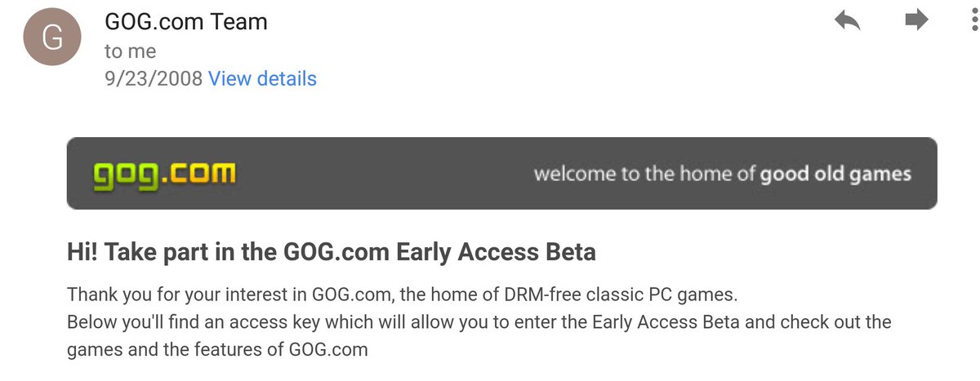
Task: Select the GOG.com Team sender name
Action: coord(186,22)
